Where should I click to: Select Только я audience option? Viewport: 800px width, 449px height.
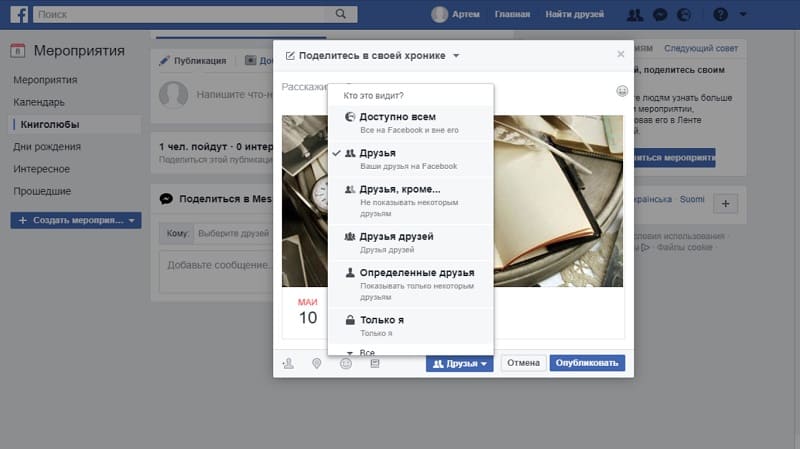[410, 326]
